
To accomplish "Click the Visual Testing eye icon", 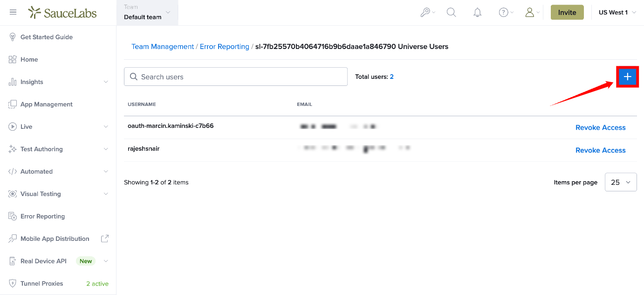I will coord(13,194).
